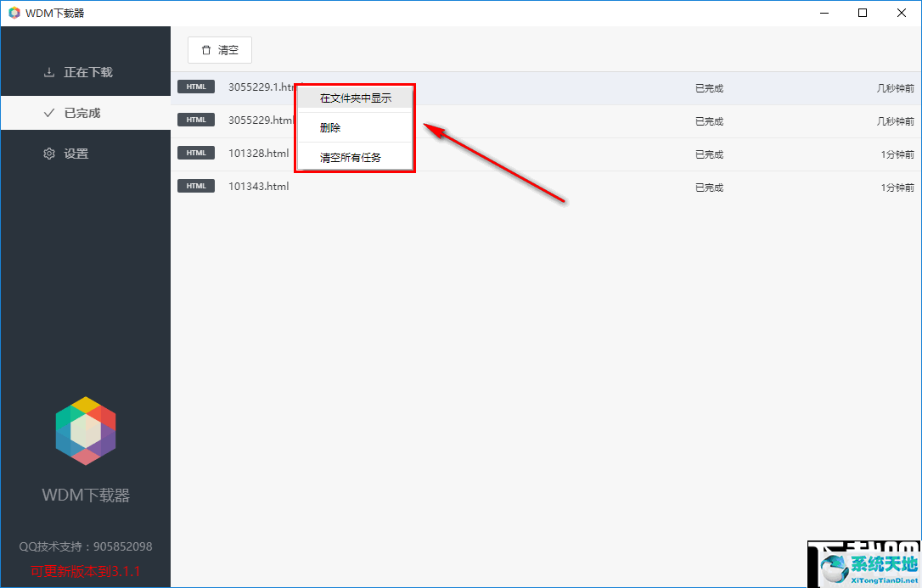The height and width of the screenshot is (588, 922).
Task: Open the 设置 sidebar tab
Action: click(x=86, y=154)
